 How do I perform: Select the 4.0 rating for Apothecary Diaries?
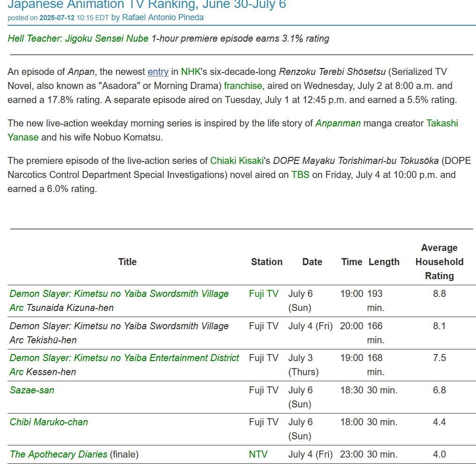tap(439, 454)
